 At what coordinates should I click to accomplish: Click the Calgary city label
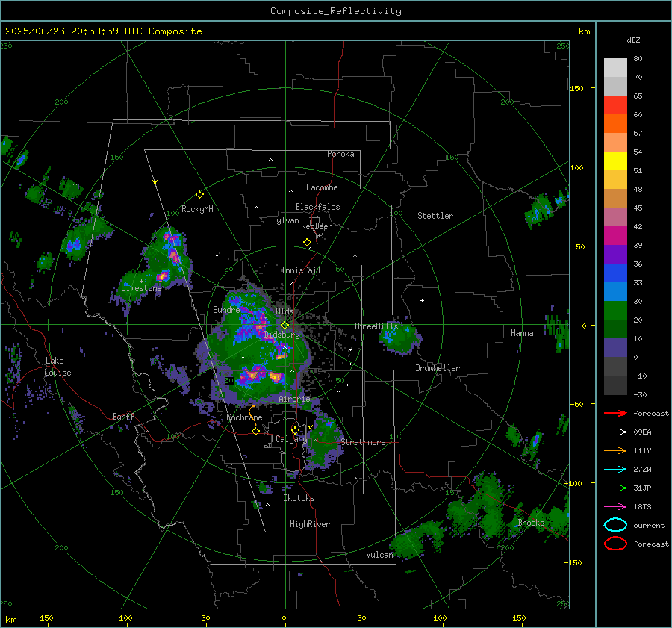291,439
